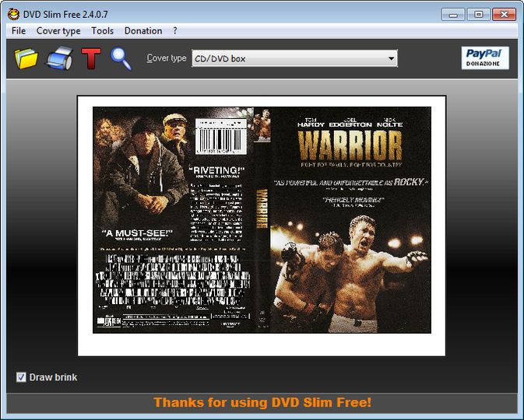Image resolution: width=524 pixels, height=420 pixels.
Task: Open the Cover type menu
Action: point(58,30)
